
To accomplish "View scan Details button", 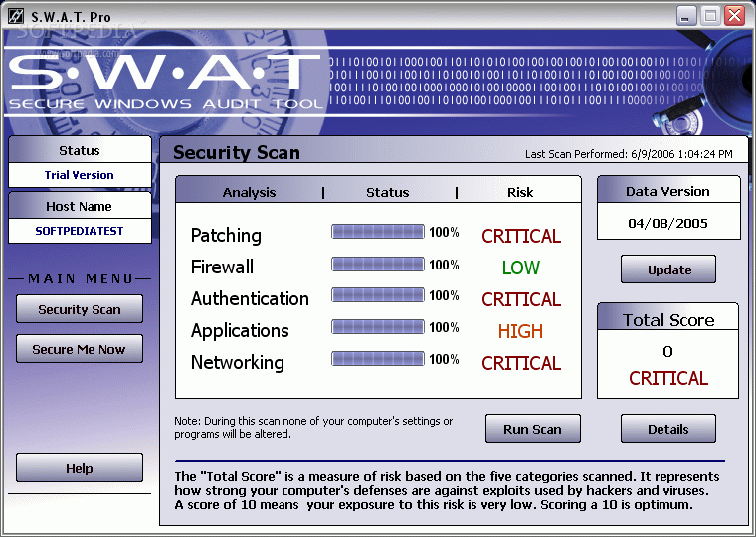I will [x=668, y=428].
